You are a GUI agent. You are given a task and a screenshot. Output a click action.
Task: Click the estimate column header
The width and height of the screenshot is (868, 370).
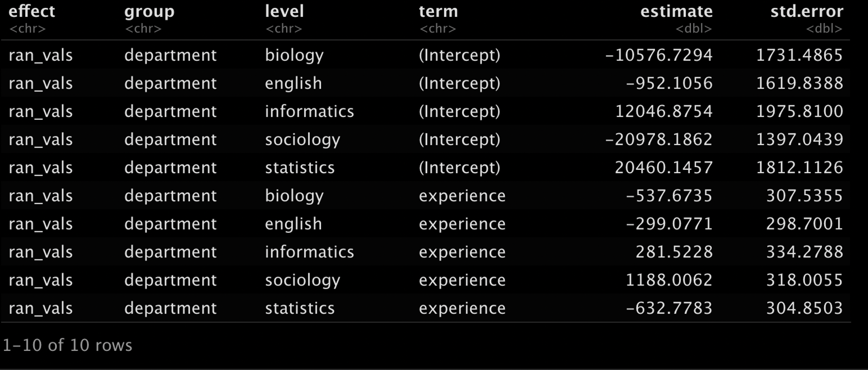tap(677, 11)
